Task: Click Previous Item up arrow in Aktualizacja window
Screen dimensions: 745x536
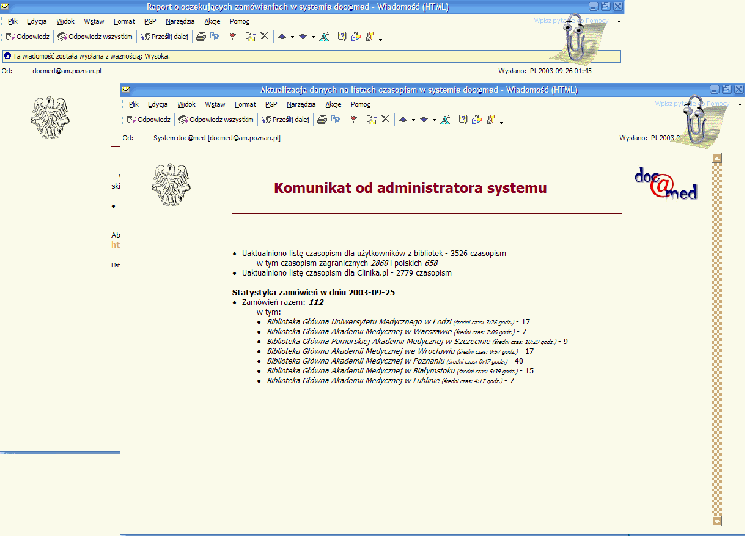Action: click(x=402, y=119)
